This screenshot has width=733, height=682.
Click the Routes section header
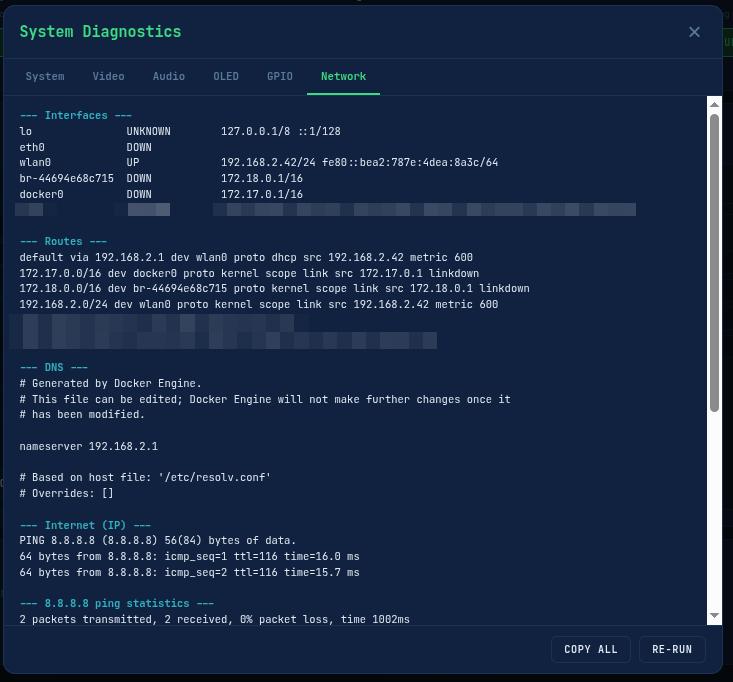pyautogui.click(x=63, y=242)
